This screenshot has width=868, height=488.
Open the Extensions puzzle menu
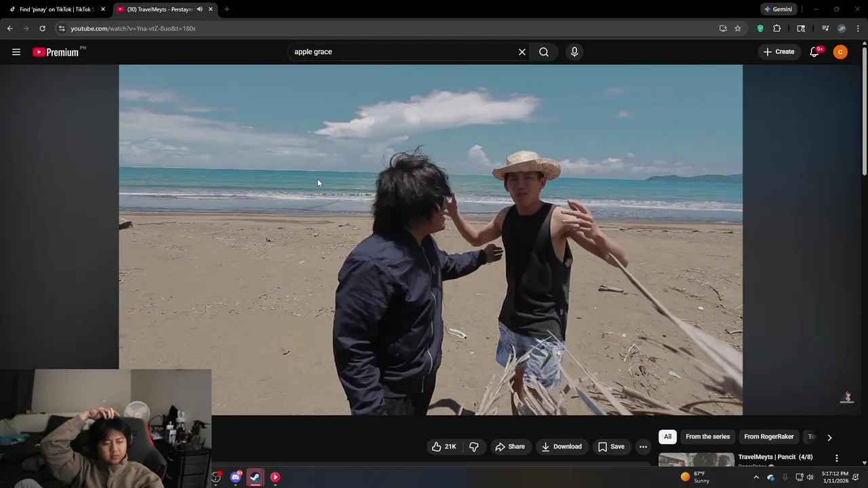pyautogui.click(x=777, y=28)
